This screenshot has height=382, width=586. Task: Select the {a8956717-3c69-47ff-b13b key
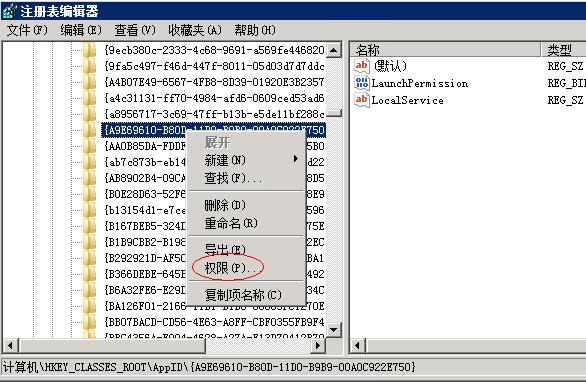[x=215, y=114]
